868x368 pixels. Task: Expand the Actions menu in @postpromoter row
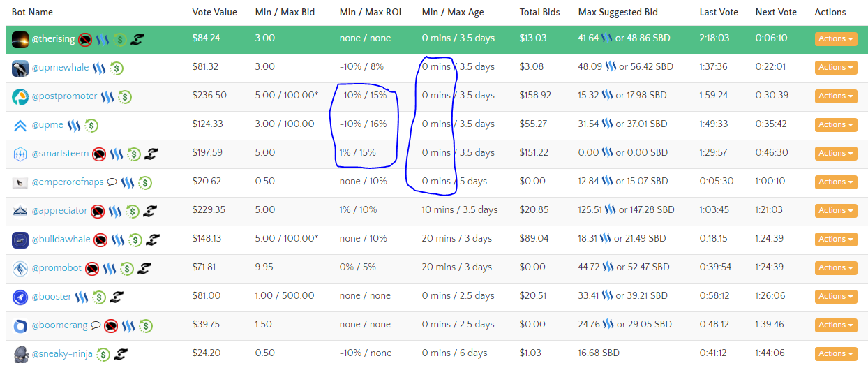[x=835, y=96]
